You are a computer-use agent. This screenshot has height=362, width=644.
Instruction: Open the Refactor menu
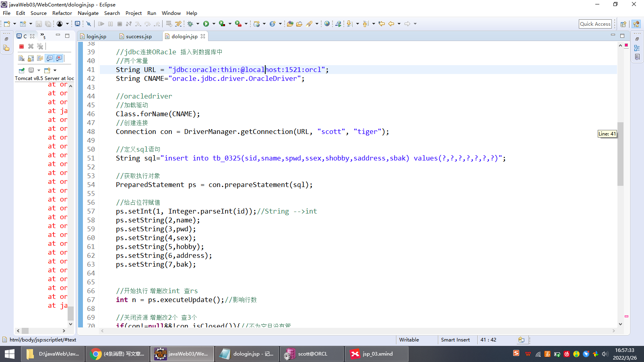(62, 13)
